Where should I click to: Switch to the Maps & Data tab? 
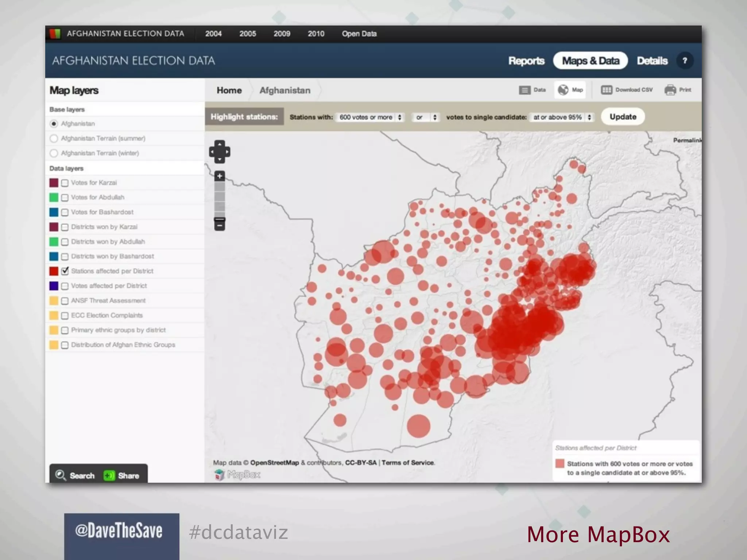pyautogui.click(x=591, y=61)
